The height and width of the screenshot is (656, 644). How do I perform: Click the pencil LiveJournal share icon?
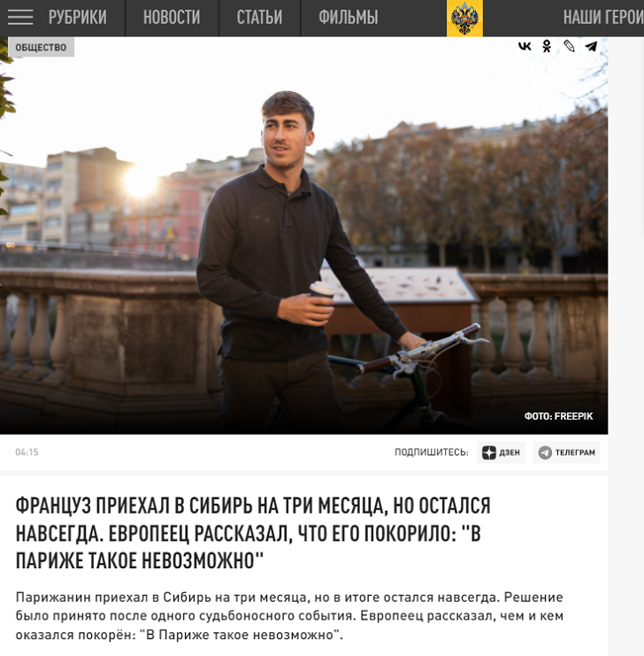pos(569,46)
